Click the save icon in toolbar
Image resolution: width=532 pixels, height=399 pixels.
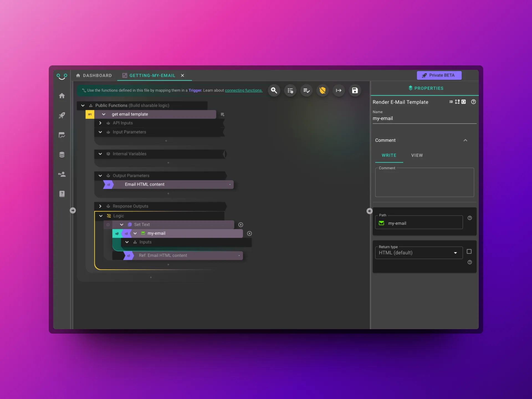[355, 90]
